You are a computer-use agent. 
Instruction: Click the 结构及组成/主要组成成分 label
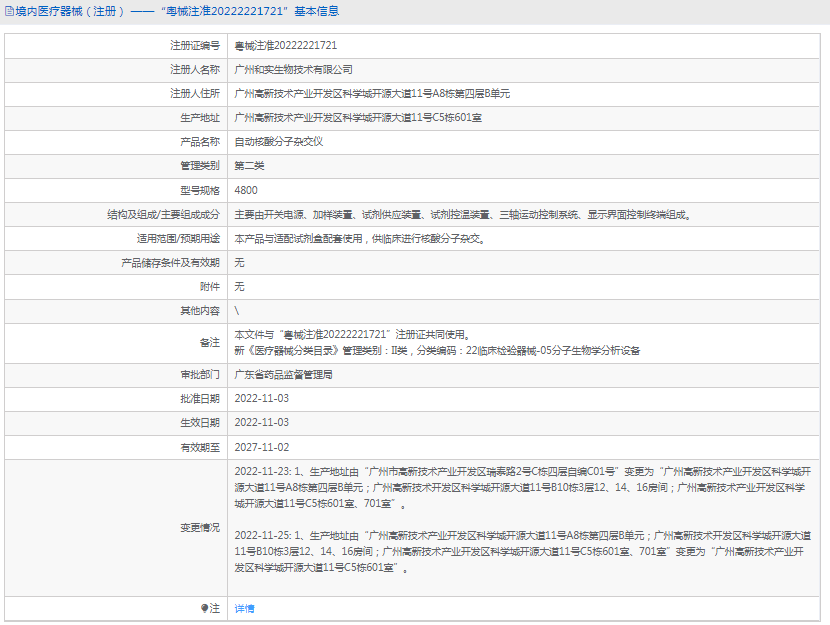163,214
